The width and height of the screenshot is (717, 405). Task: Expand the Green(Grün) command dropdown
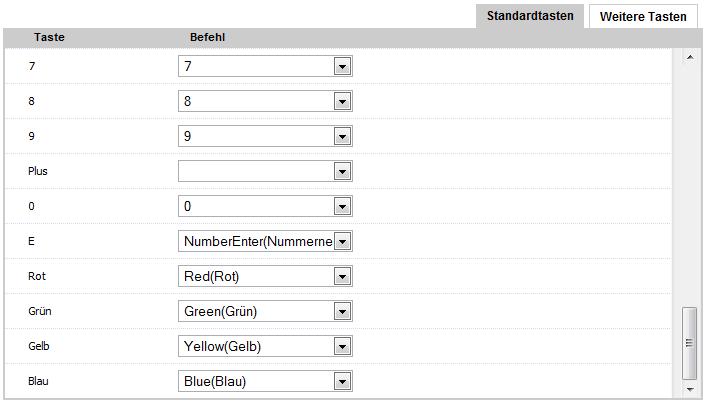point(342,311)
